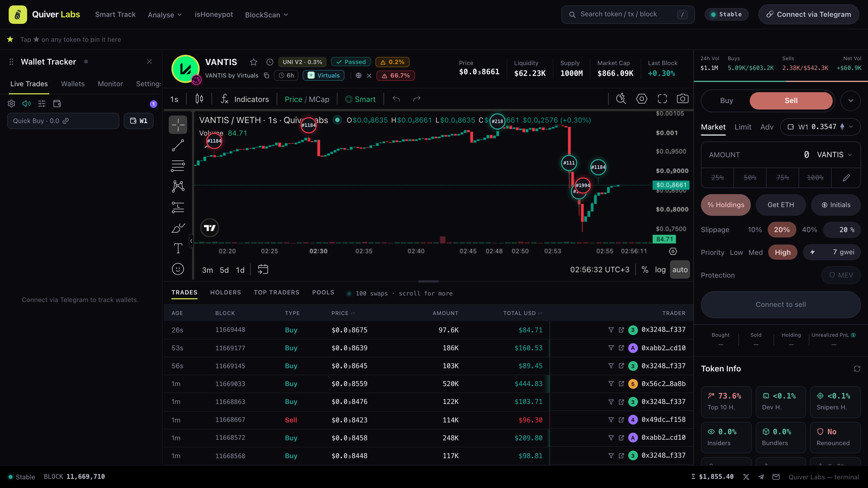Viewport: 868px width, 488px height.
Task: Toggle log scale on chart
Action: (660, 269)
